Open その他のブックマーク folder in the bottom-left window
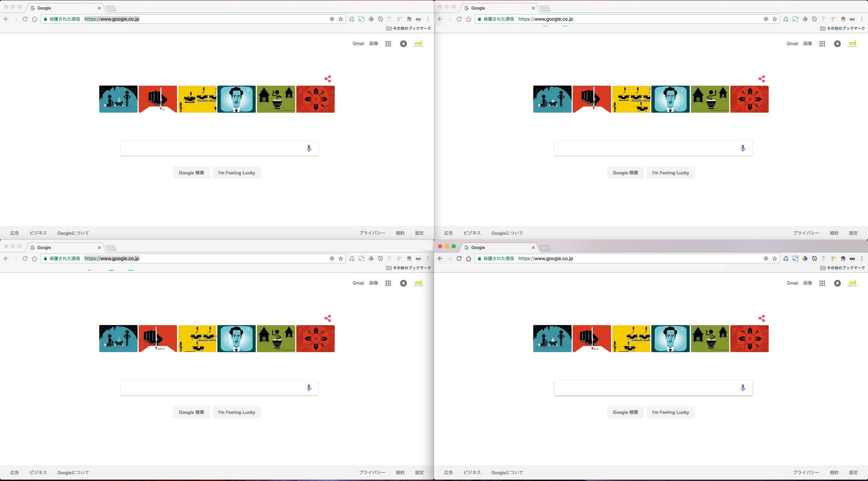868x481 pixels. [x=409, y=268]
